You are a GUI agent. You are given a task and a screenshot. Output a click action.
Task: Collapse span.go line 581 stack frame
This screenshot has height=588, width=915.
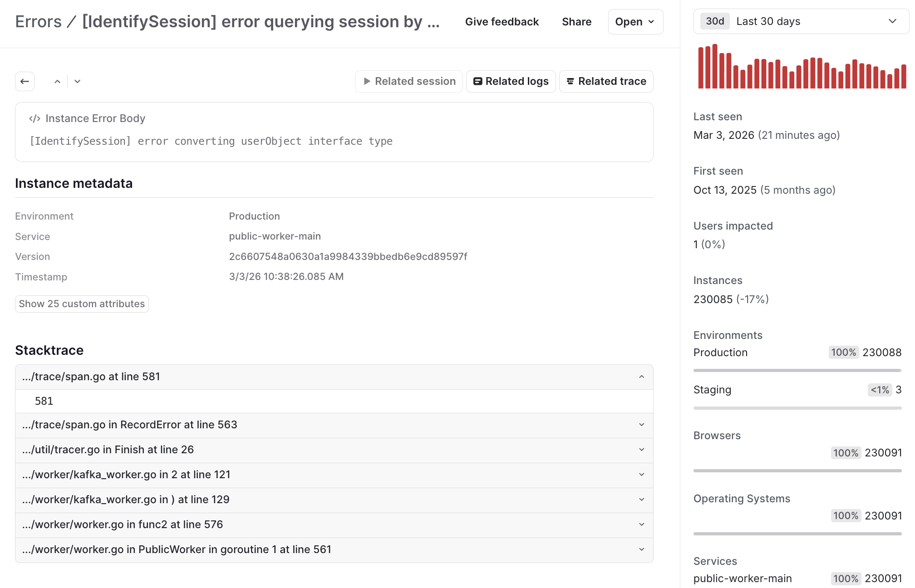pos(641,377)
